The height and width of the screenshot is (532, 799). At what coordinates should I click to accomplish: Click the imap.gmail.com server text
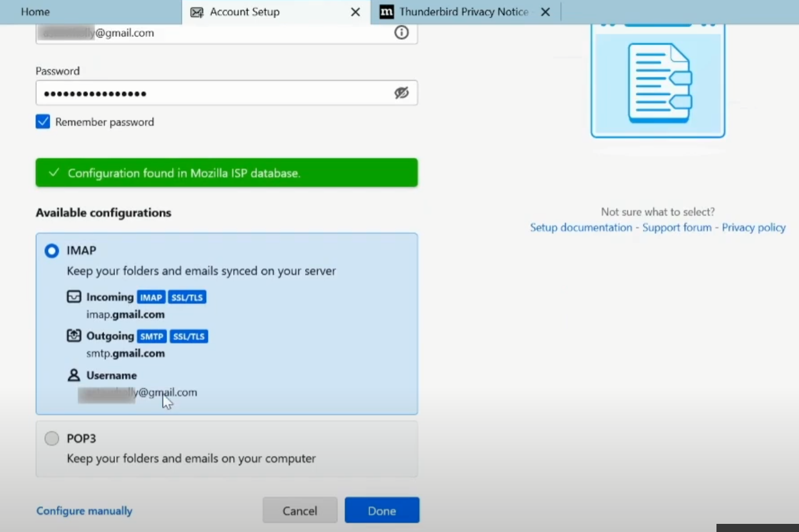[126, 314]
